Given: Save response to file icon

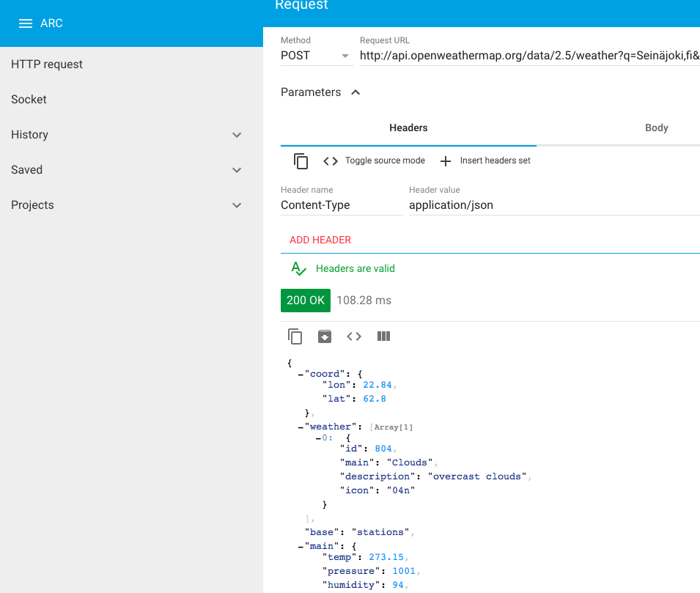Looking at the screenshot, I should 325,336.
